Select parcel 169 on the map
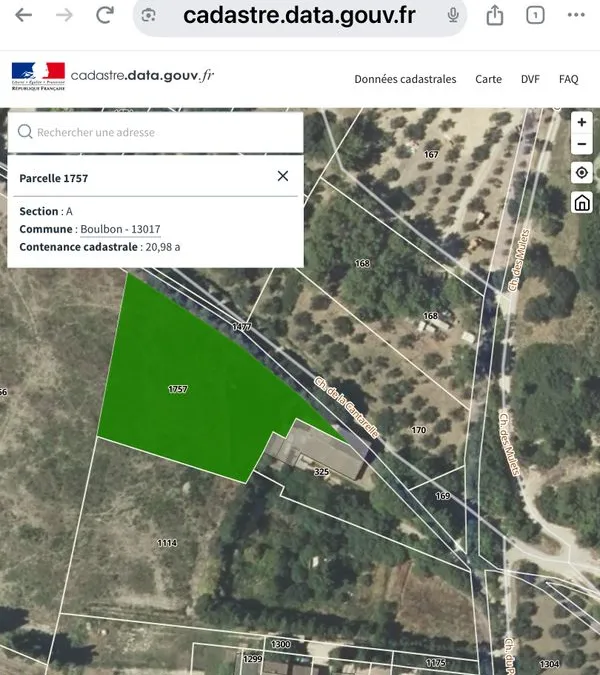 pyautogui.click(x=442, y=496)
